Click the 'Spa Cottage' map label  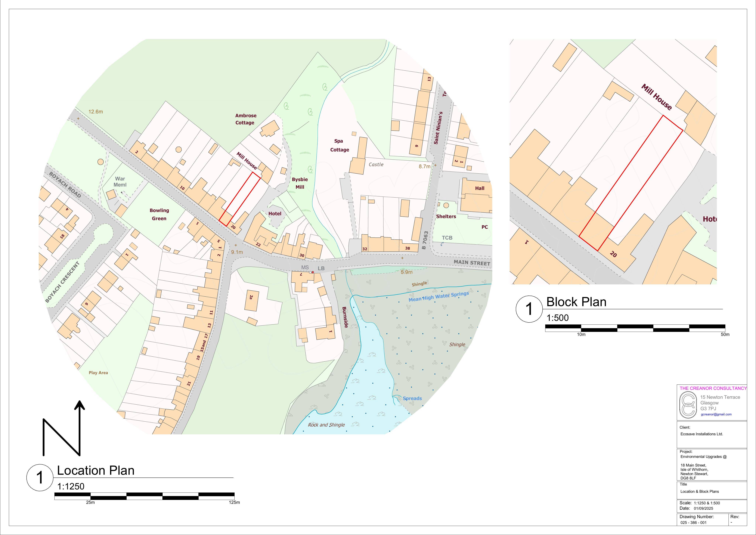point(339,145)
